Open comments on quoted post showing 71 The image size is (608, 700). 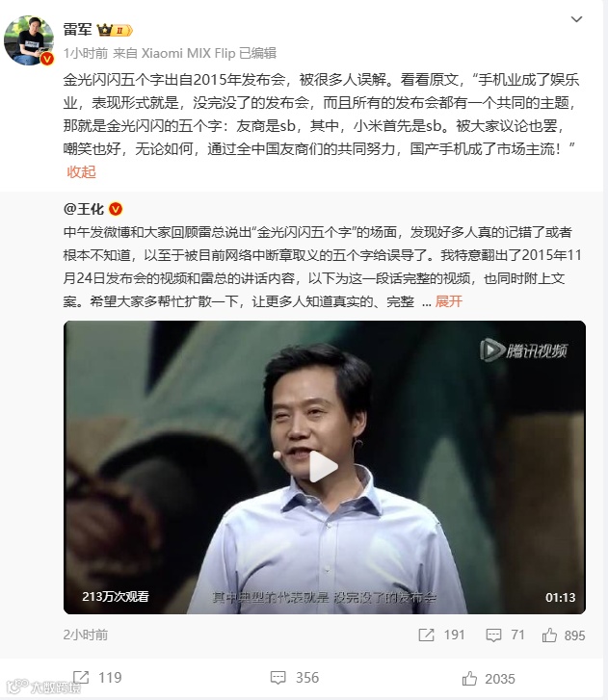505,635
